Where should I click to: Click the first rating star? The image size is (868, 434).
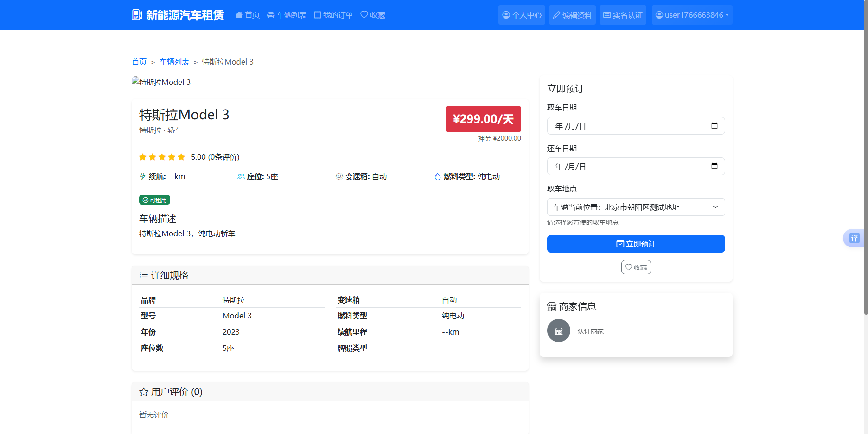point(143,157)
